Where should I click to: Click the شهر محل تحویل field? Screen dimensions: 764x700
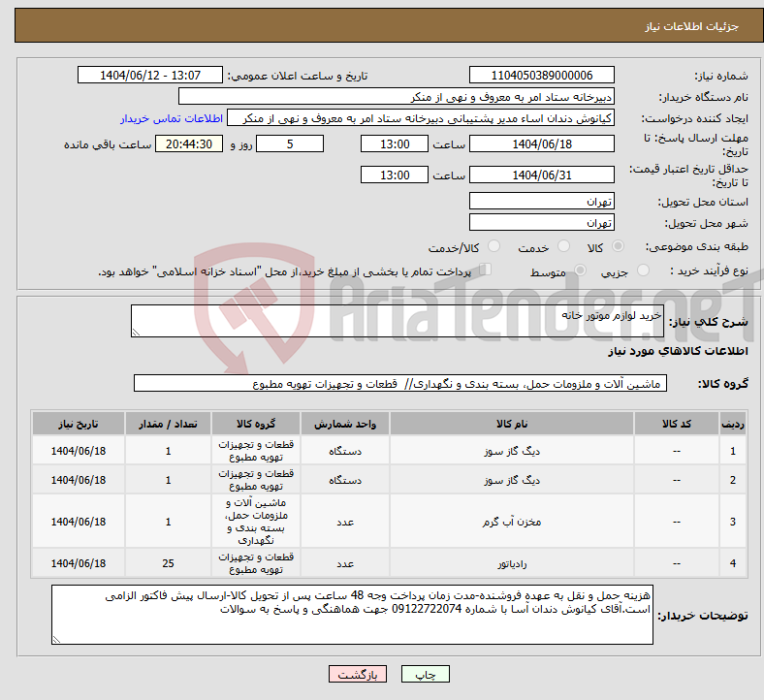click(541, 223)
